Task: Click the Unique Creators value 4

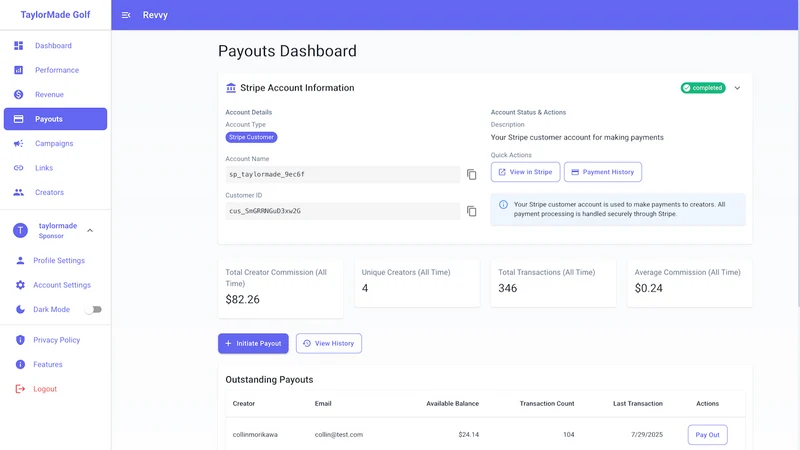Action: coord(365,288)
